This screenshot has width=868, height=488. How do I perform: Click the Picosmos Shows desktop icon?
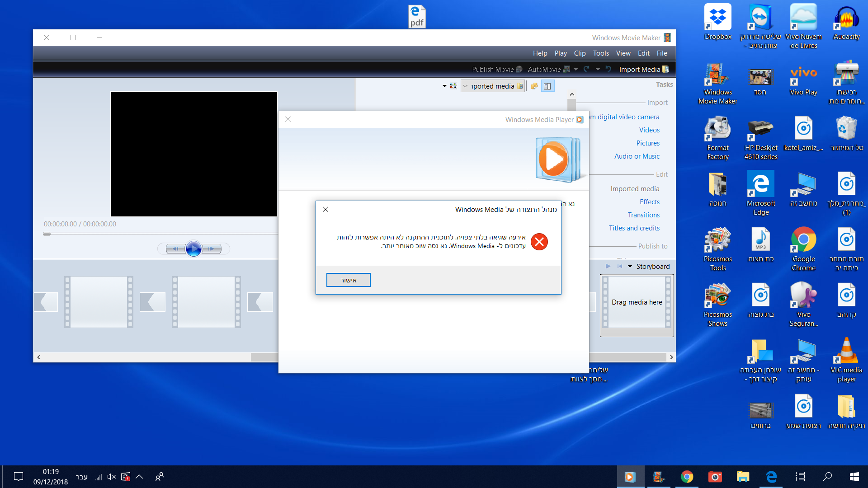coord(718,305)
